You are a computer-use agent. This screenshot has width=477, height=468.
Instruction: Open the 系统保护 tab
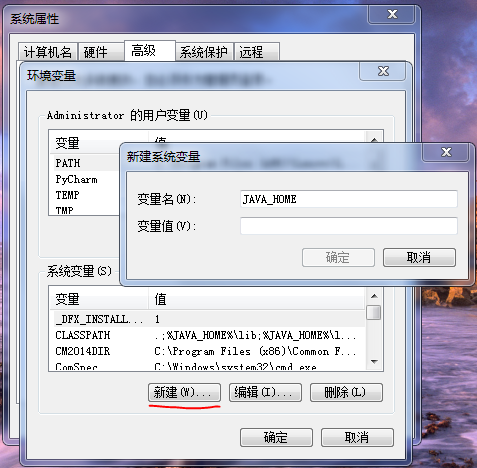(x=204, y=52)
